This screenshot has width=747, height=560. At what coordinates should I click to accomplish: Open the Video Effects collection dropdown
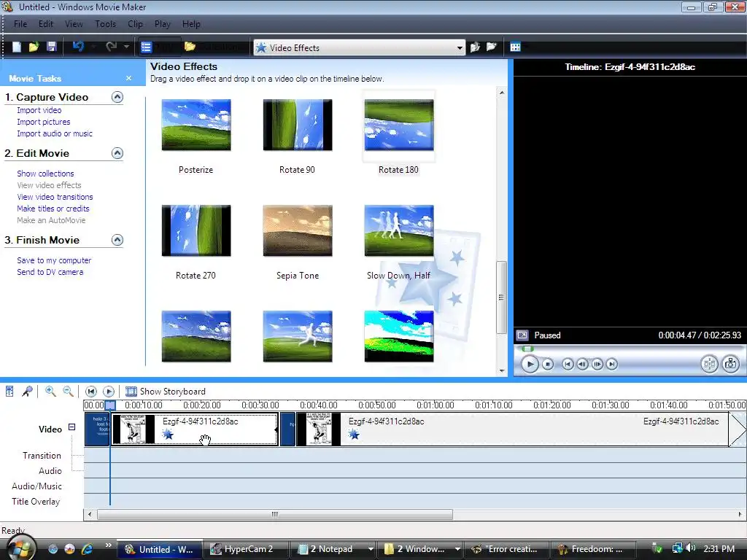(460, 47)
